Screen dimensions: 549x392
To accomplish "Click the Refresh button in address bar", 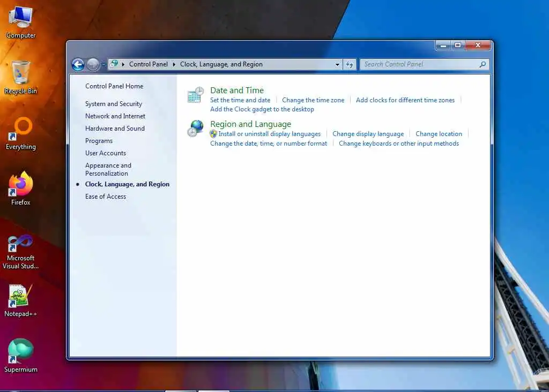I will [x=350, y=64].
